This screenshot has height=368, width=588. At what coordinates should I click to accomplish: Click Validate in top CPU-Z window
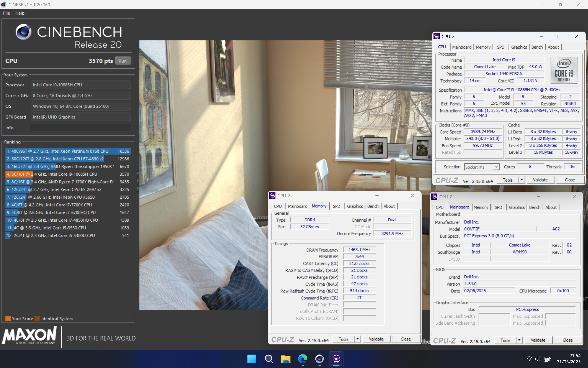click(x=540, y=180)
